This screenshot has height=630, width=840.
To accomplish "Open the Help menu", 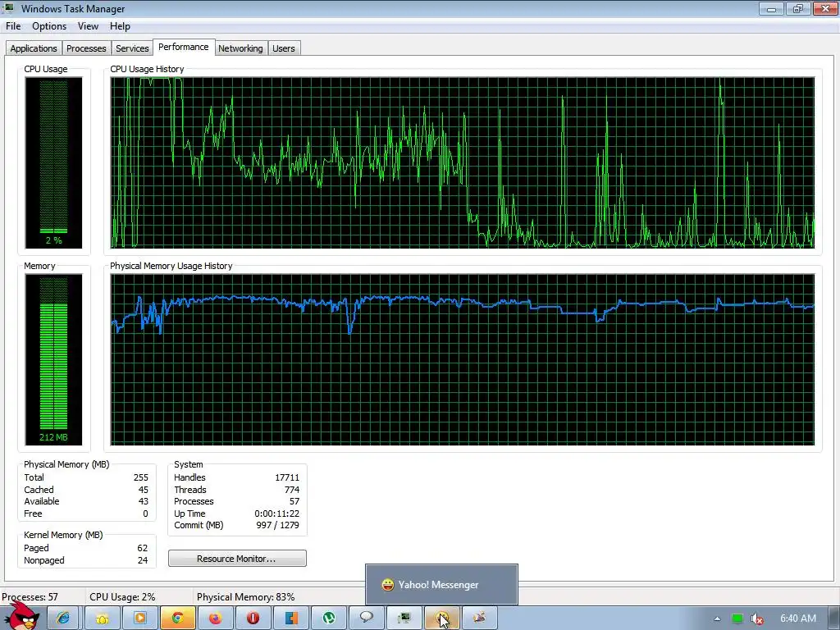I will pyautogui.click(x=120, y=26).
